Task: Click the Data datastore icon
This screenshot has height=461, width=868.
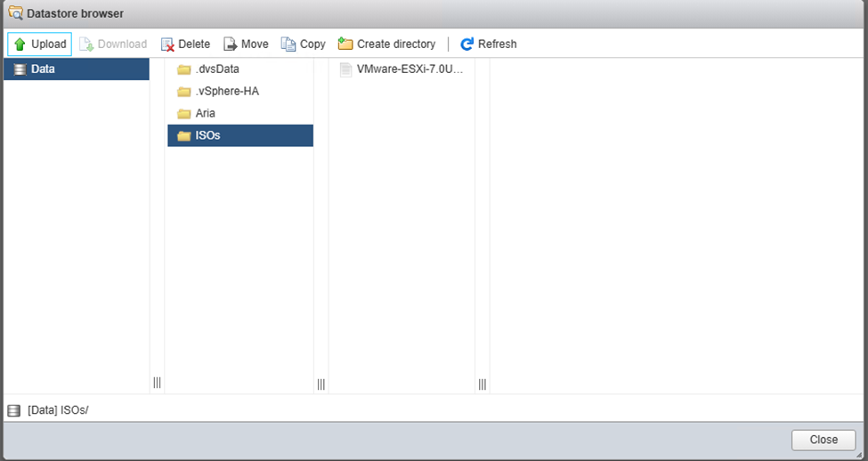Action: point(20,69)
